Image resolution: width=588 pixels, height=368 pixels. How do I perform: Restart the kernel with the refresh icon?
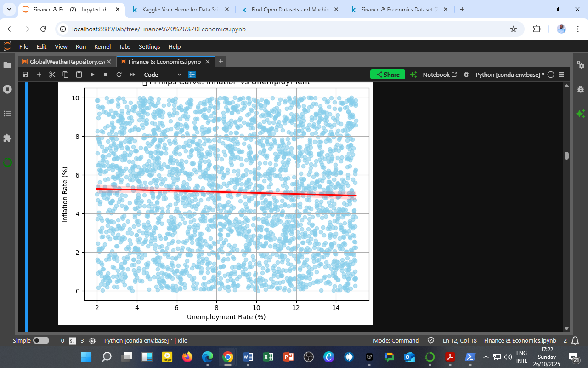119,74
